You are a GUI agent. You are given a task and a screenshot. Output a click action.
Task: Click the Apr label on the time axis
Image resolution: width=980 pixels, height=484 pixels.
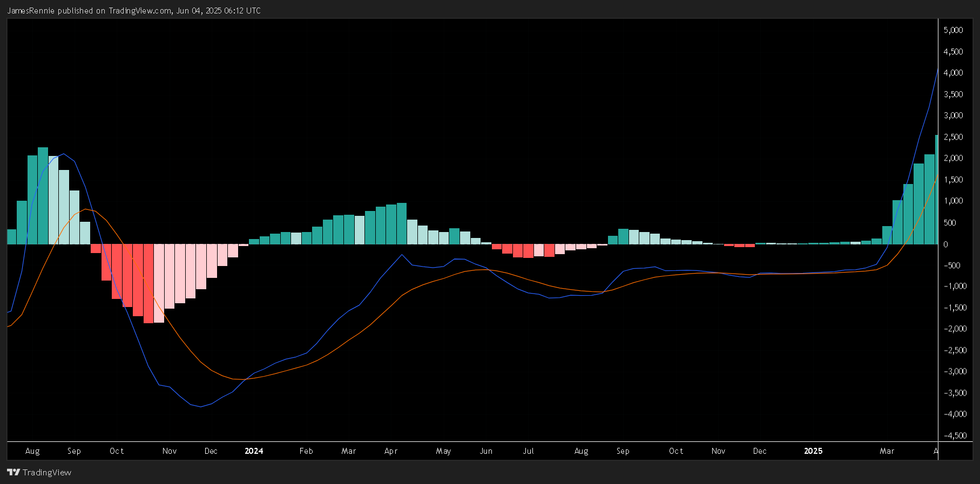[x=391, y=451]
